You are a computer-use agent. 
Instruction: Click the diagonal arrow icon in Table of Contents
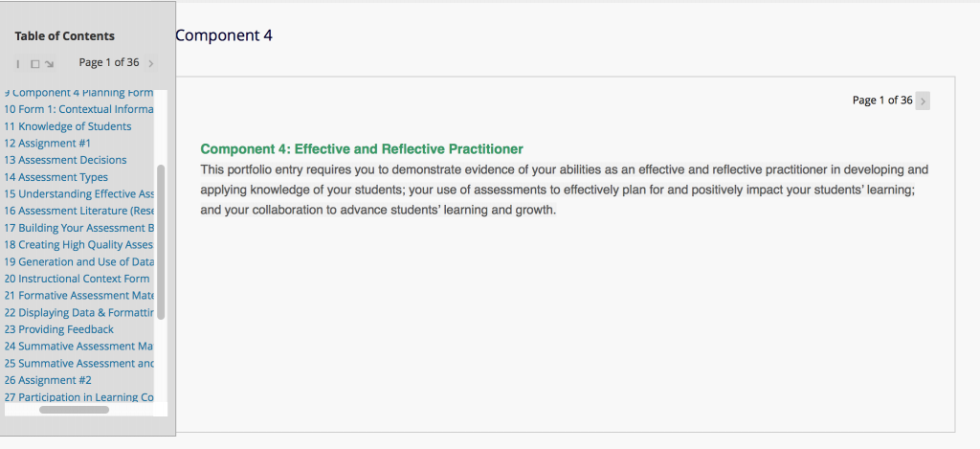[x=50, y=64]
